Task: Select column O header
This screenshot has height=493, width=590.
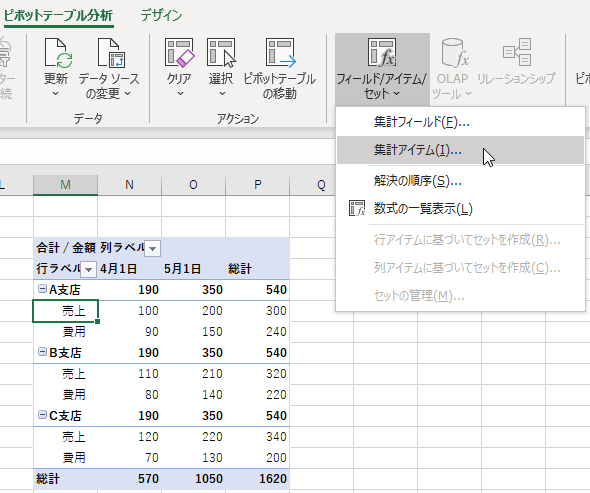Action: tap(193, 185)
